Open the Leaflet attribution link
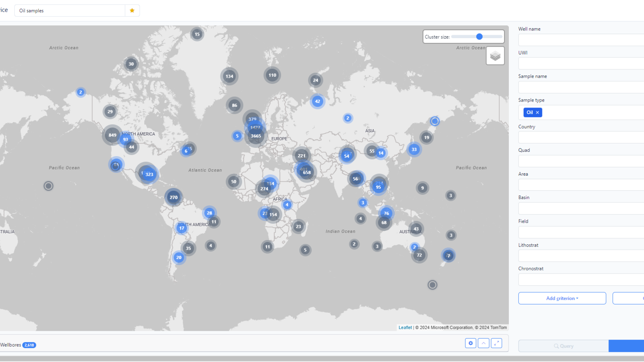 [405, 327]
